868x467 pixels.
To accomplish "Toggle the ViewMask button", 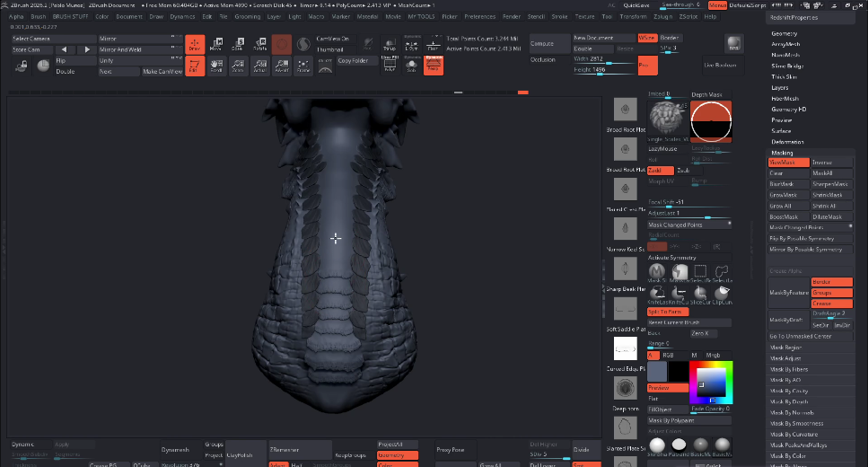I will (789, 163).
